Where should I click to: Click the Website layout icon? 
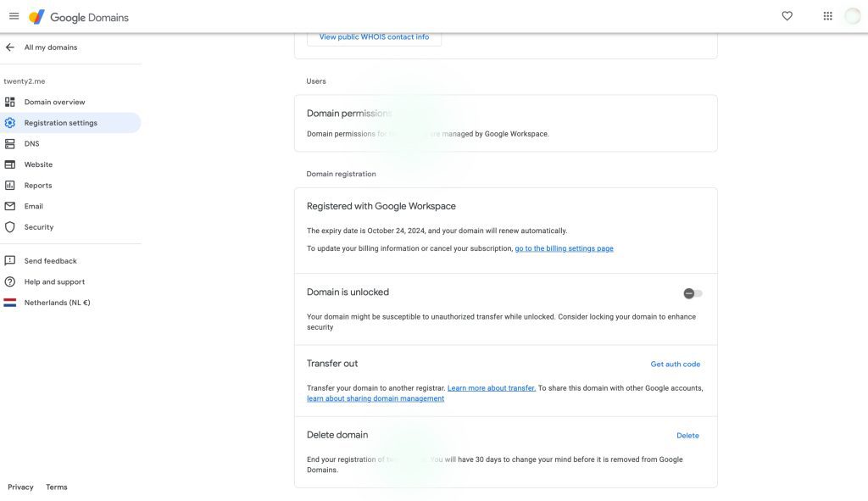coord(10,164)
